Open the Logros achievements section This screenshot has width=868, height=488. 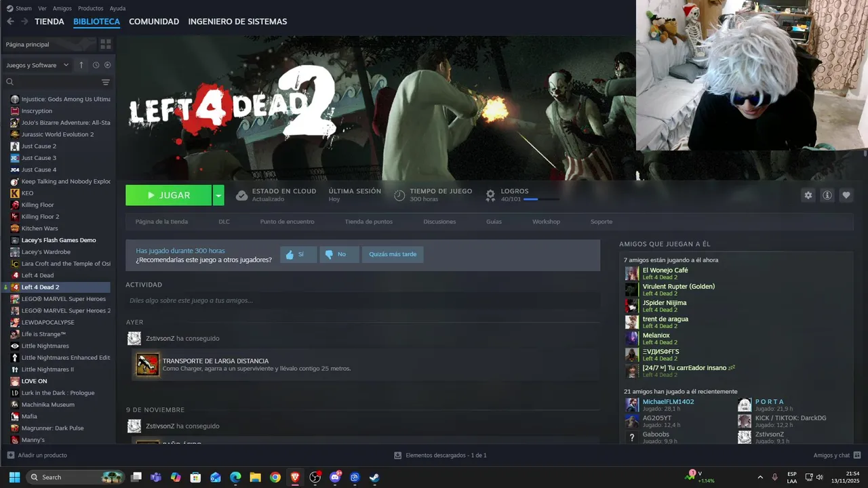click(515, 191)
